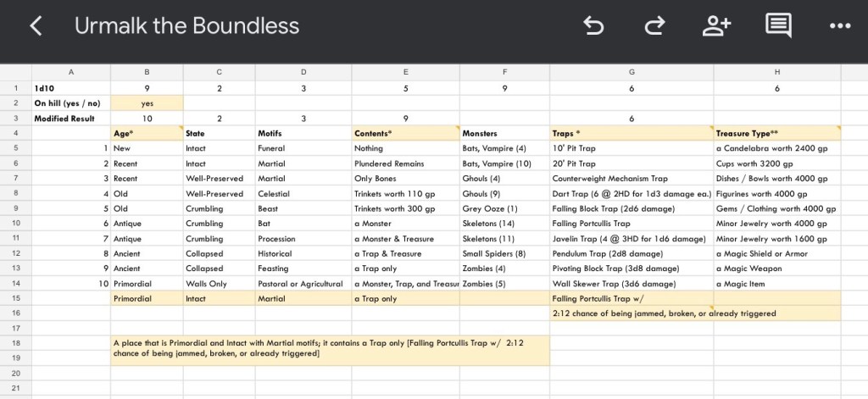The image size is (868, 399).
Task: Select column A header
Action: [x=71, y=72]
